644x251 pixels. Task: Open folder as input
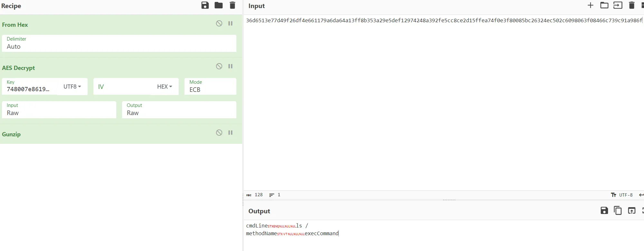point(604,5)
